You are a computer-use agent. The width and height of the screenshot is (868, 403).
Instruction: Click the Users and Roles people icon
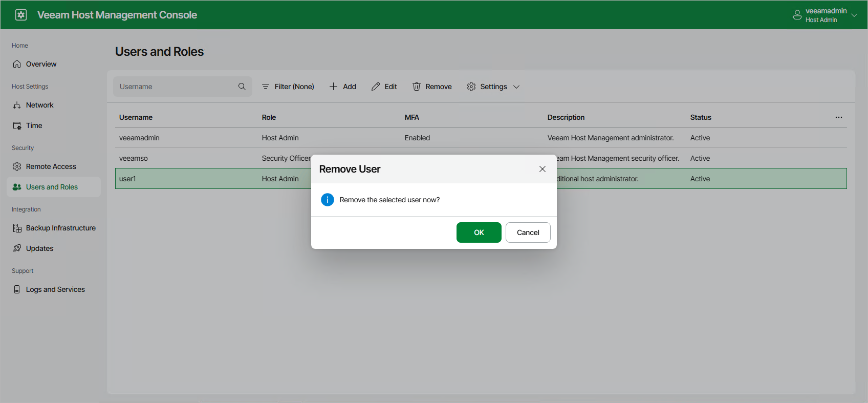click(17, 187)
